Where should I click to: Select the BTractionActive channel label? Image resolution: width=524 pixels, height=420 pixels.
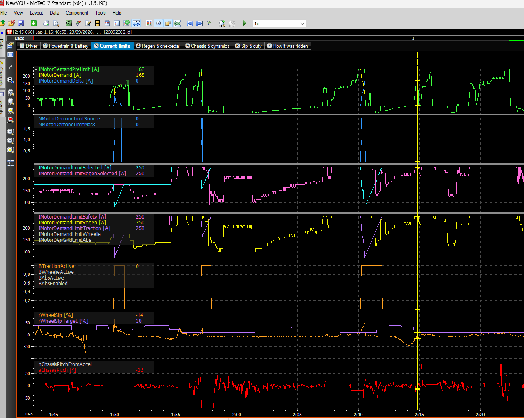tap(56, 266)
